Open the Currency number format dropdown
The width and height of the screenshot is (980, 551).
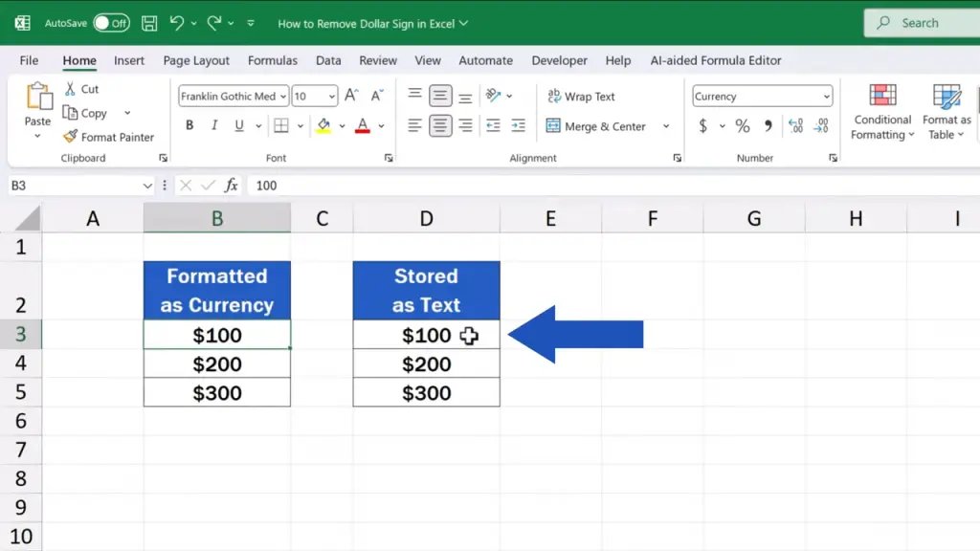[x=826, y=97]
